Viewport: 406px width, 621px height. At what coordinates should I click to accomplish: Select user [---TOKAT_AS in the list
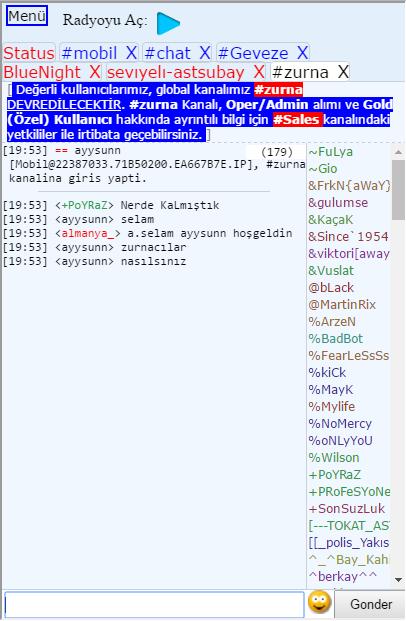click(349, 526)
